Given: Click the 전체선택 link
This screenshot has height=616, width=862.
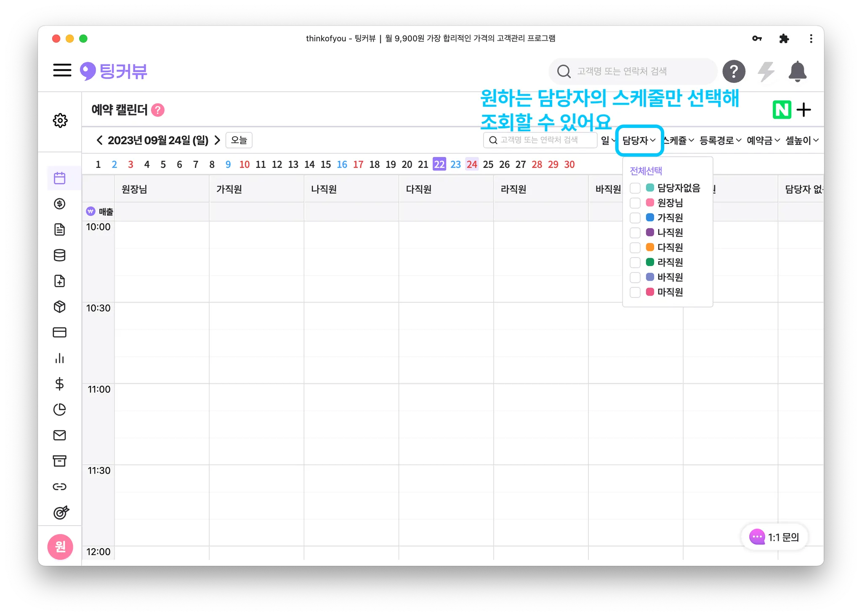Looking at the screenshot, I should (x=646, y=171).
